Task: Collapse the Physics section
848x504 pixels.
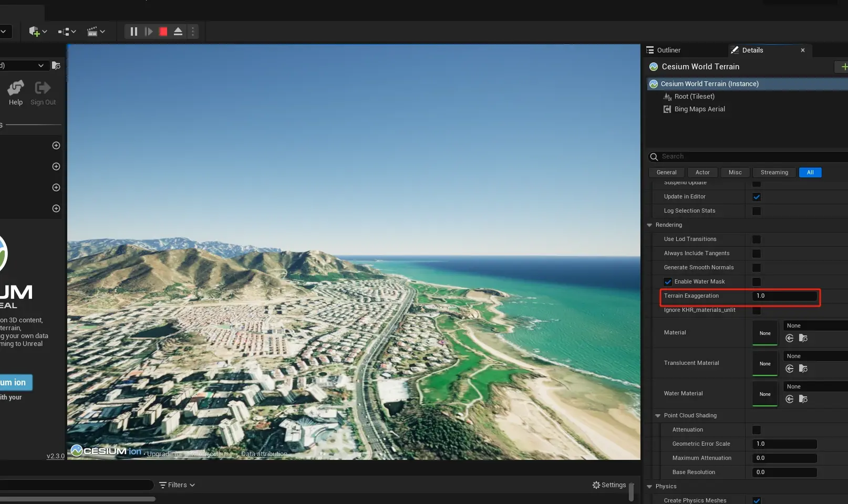Action: click(649, 486)
